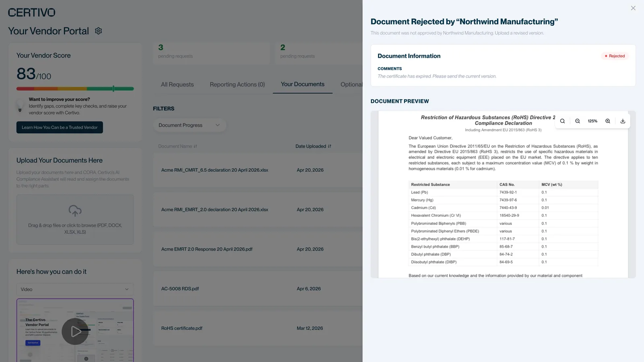
Task: Click the 2 pending requests card
Action: coord(319,53)
